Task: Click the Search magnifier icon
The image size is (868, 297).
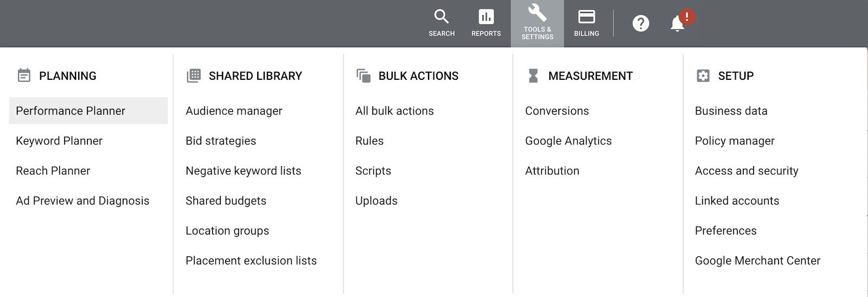Action: 442,17
